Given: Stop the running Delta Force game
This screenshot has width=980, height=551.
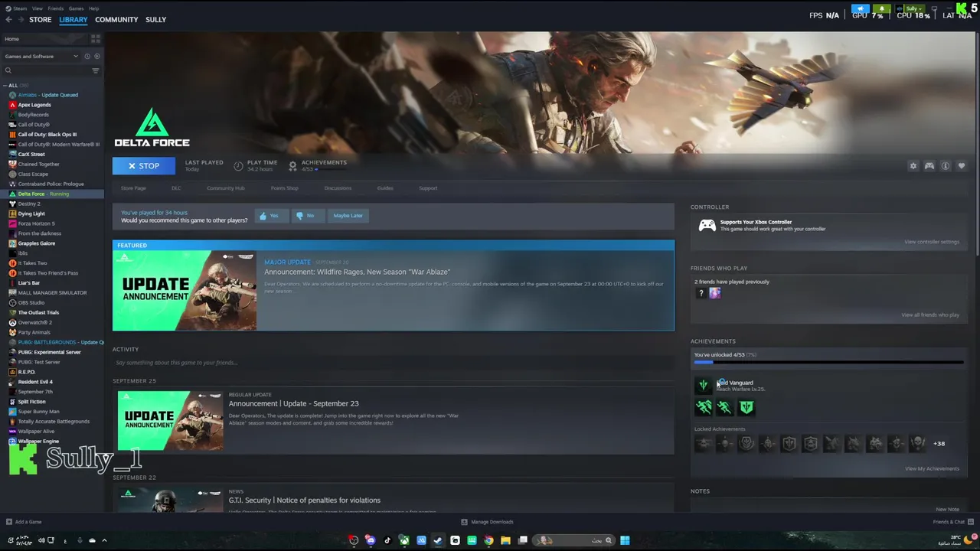Looking at the screenshot, I should (x=144, y=166).
